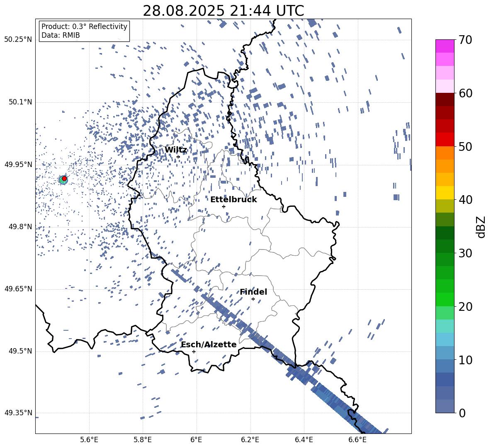Click the Ettelbruck cross marker

[x=224, y=206]
